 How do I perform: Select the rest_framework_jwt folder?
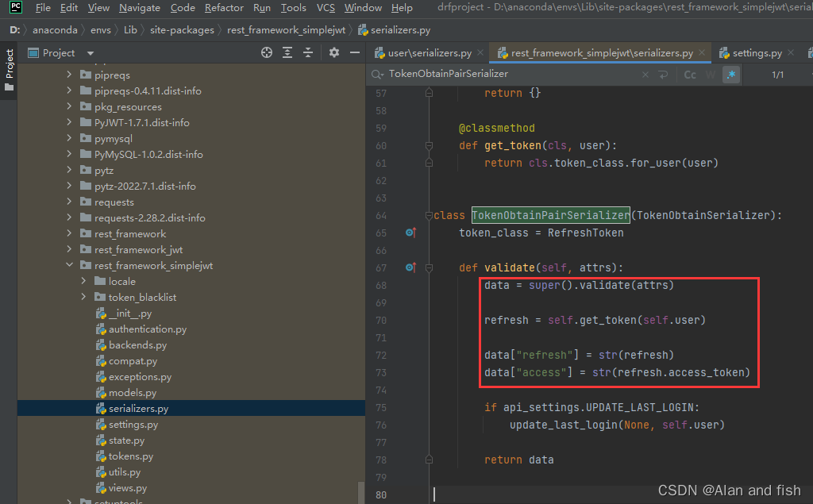(138, 249)
